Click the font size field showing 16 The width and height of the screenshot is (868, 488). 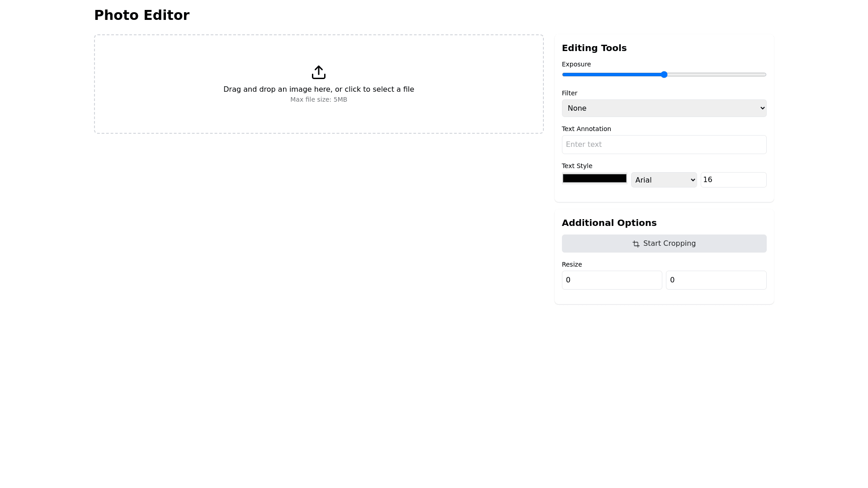tap(733, 180)
